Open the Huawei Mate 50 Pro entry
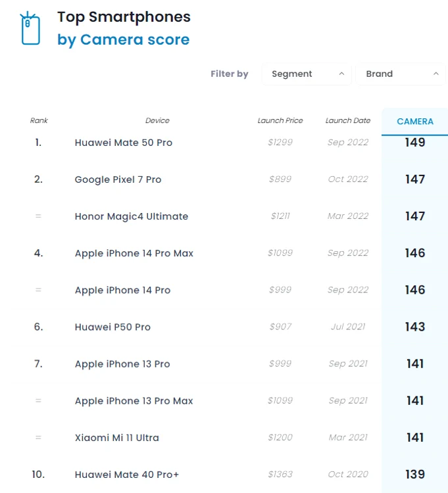Viewport: 448px width, 493px height. [x=123, y=143]
